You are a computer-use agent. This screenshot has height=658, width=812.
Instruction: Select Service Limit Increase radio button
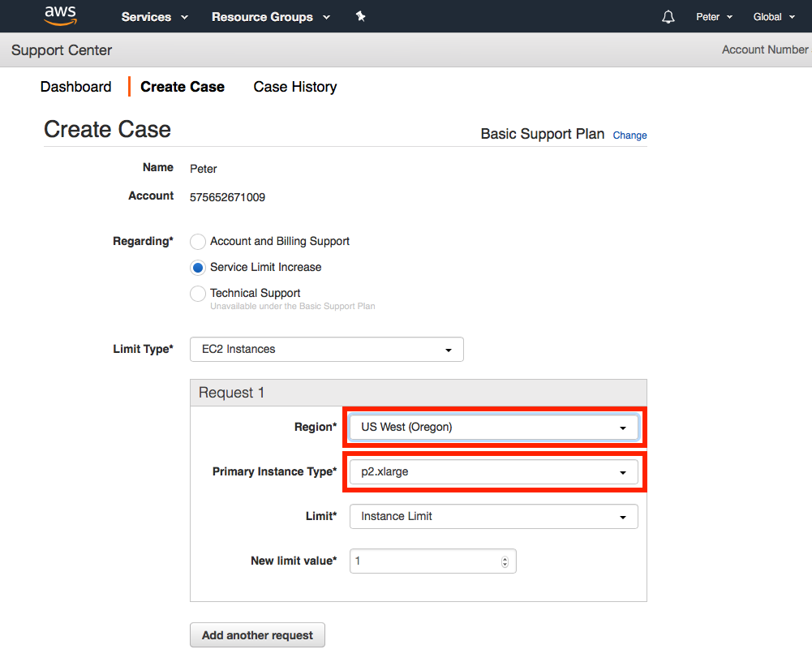(198, 268)
